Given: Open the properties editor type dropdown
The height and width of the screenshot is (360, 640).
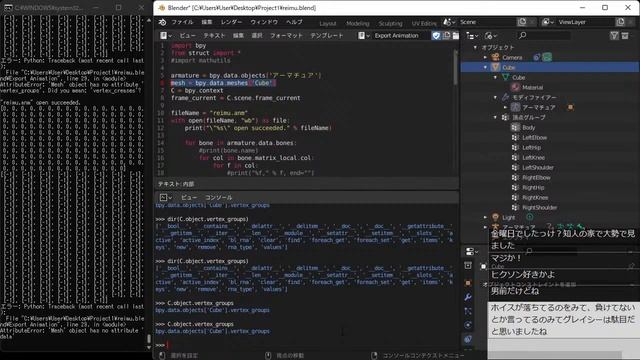Looking at the screenshot, I should (x=472, y=251).
